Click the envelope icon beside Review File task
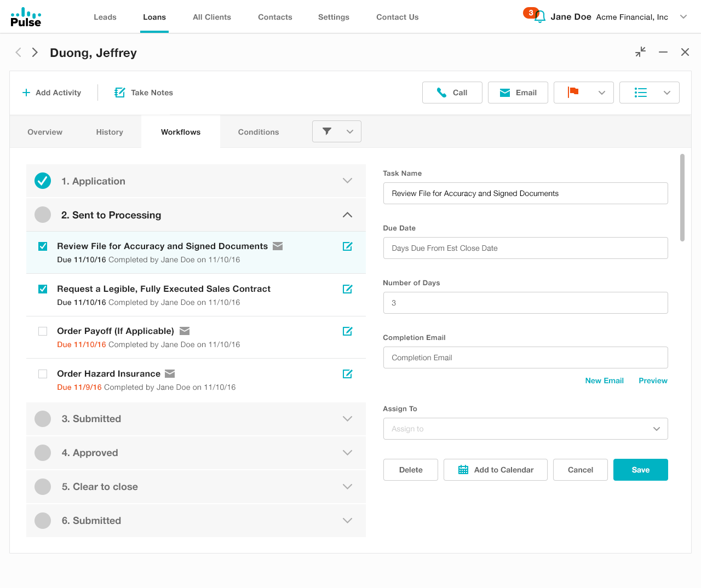This screenshot has width=701, height=588. tap(278, 246)
